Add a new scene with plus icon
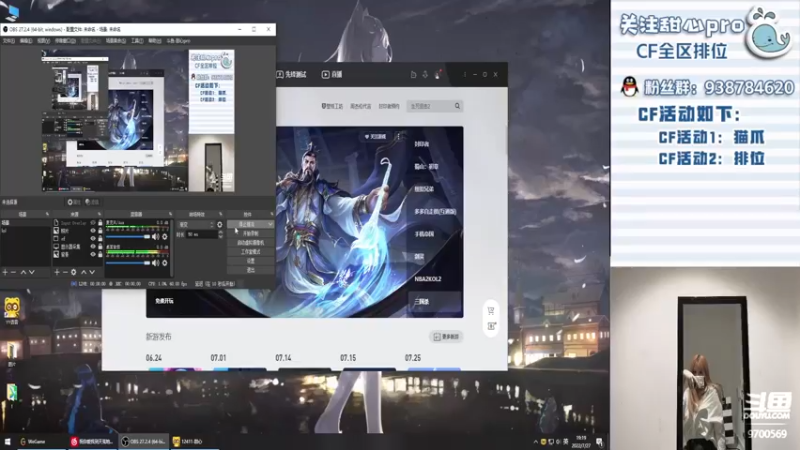Screen dimensions: 800x450 pos(5,272)
